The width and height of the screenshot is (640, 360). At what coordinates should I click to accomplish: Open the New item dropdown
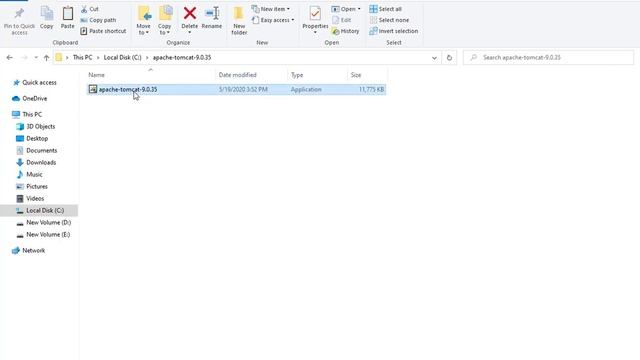tap(271, 9)
